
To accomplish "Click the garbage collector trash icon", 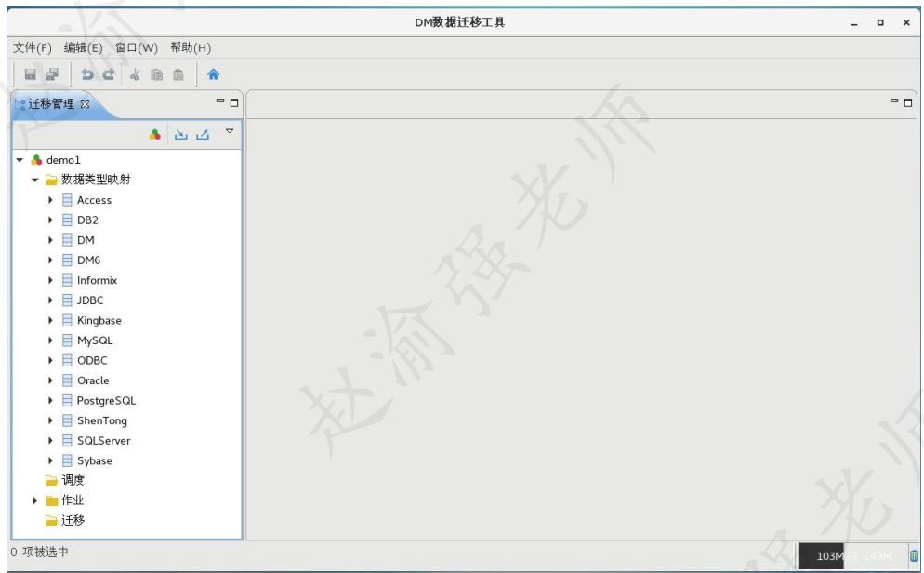I will (x=914, y=556).
